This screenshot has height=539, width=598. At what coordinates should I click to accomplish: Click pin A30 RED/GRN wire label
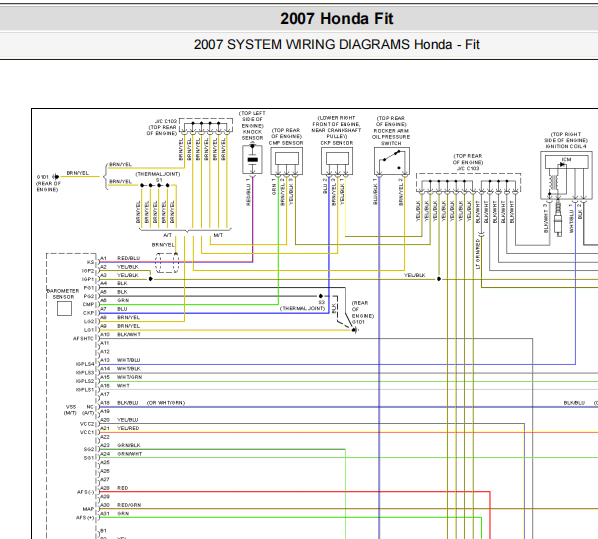tap(129, 505)
